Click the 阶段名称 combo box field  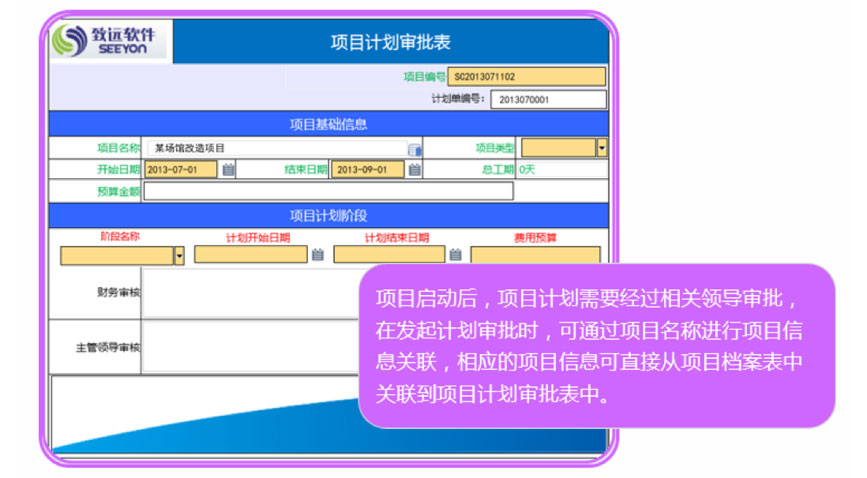116,255
